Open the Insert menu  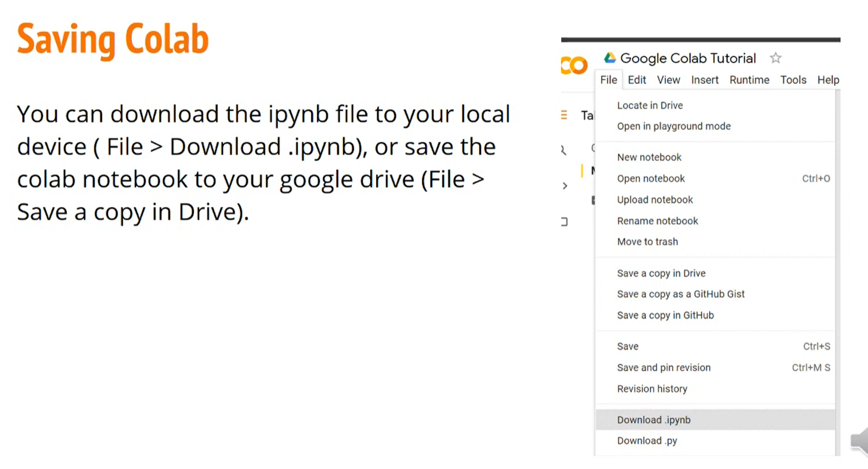coord(704,80)
